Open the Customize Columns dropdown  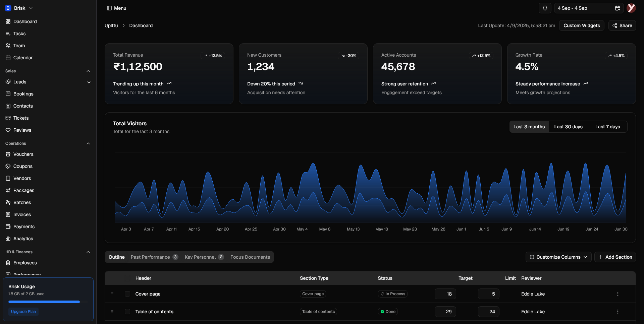click(x=558, y=257)
